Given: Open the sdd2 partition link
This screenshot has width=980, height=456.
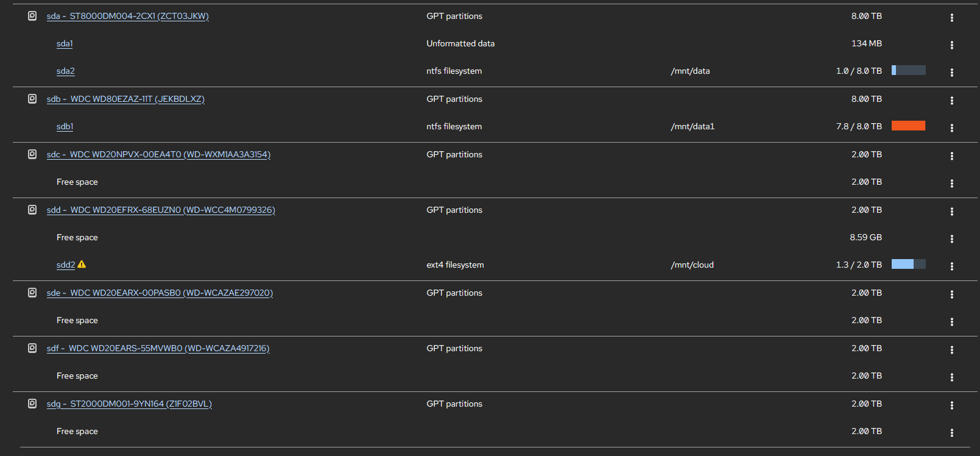Looking at the screenshot, I should (x=65, y=265).
